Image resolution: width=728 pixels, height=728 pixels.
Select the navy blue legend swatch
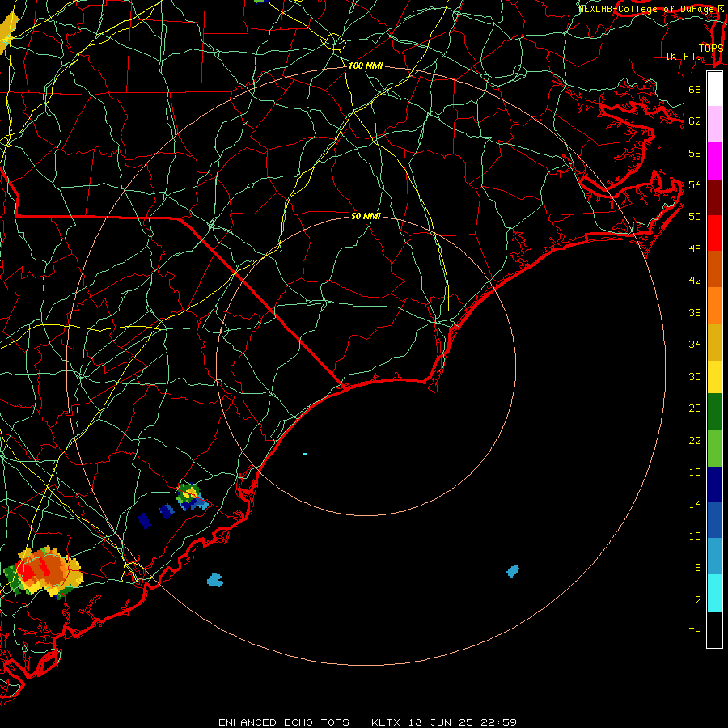coord(714,485)
